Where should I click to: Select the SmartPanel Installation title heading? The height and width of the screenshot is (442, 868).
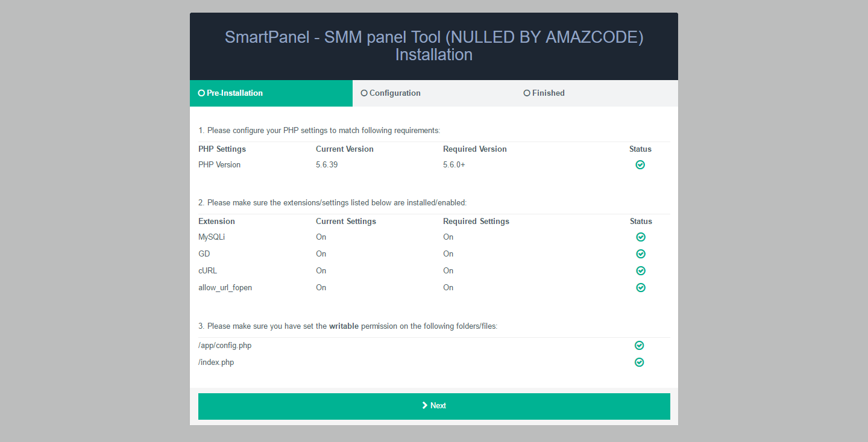434,46
